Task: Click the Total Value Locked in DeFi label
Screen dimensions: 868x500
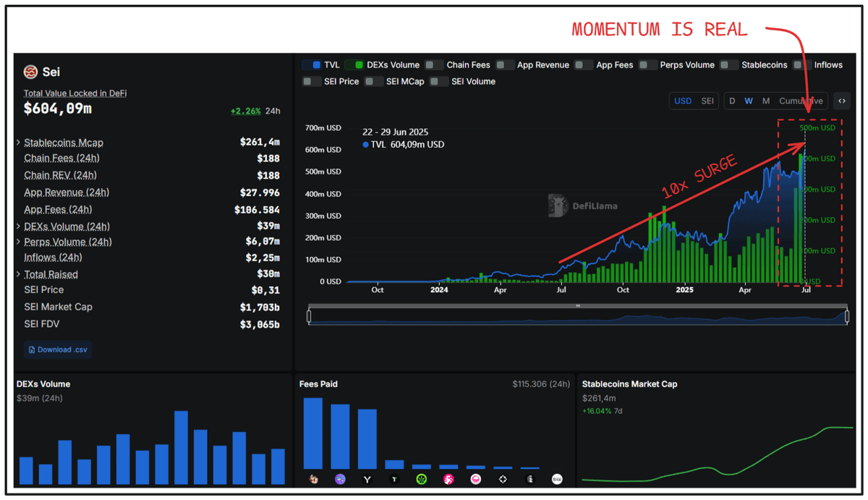Action: pyautogui.click(x=75, y=93)
